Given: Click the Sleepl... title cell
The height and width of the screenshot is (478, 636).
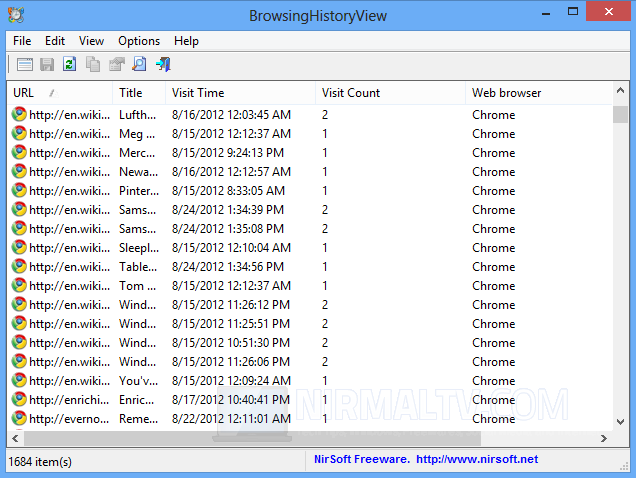Looking at the screenshot, I should [139, 248].
